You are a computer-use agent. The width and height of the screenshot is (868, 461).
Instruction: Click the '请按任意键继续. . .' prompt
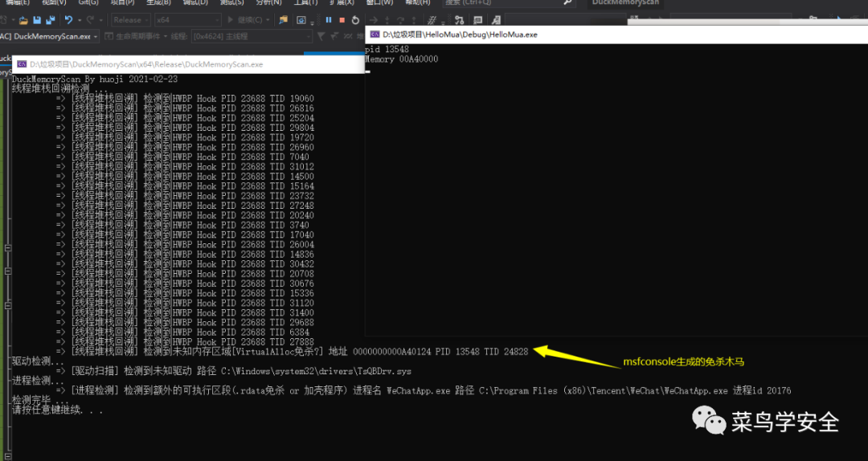tap(58, 410)
